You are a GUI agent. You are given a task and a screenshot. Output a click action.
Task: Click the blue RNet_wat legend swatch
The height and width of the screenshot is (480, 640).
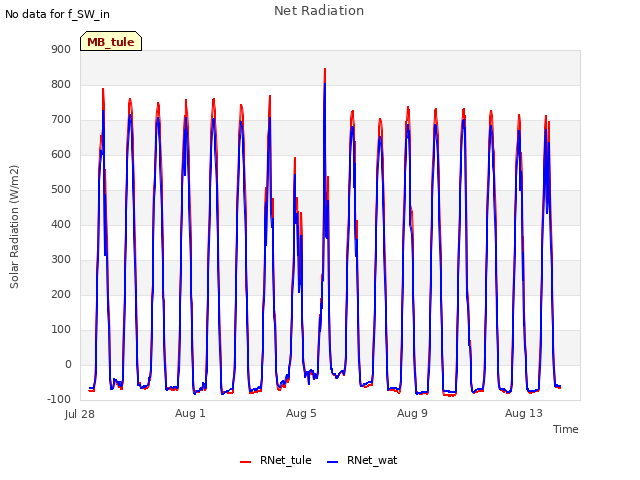(333, 462)
